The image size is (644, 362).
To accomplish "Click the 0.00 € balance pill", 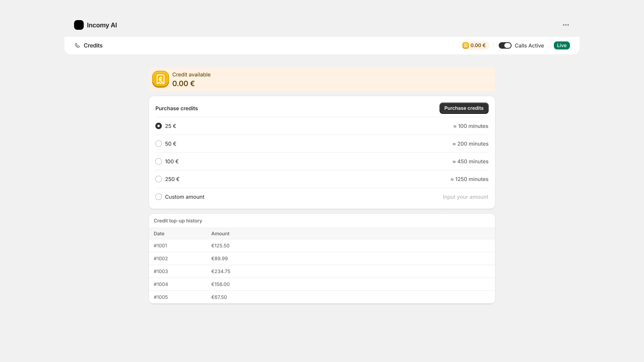I will pyautogui.click(x=475, y=45).
